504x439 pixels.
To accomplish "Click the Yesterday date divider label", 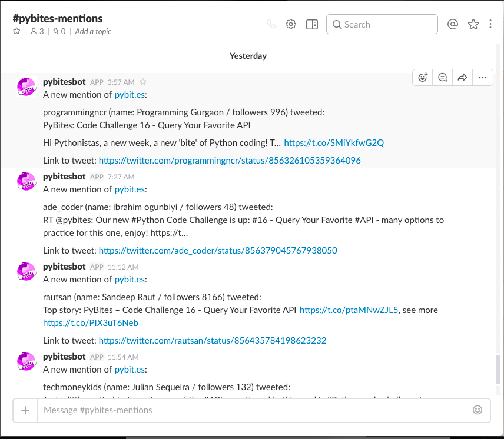I will pos(248,56).
